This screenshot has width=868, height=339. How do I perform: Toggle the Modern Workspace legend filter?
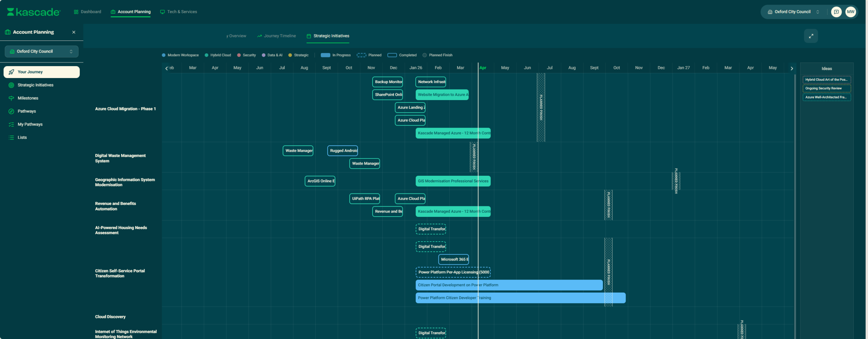coord(180,55)
